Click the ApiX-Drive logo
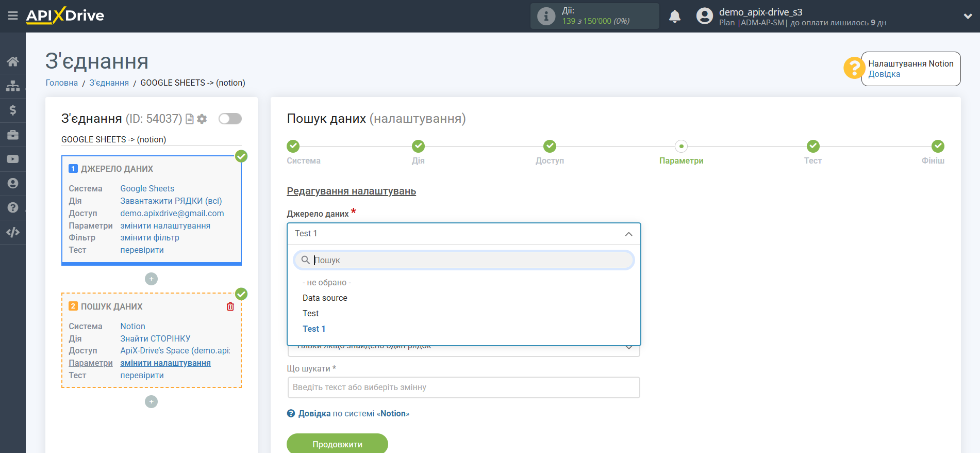980x453 pixels. (65, 15)
